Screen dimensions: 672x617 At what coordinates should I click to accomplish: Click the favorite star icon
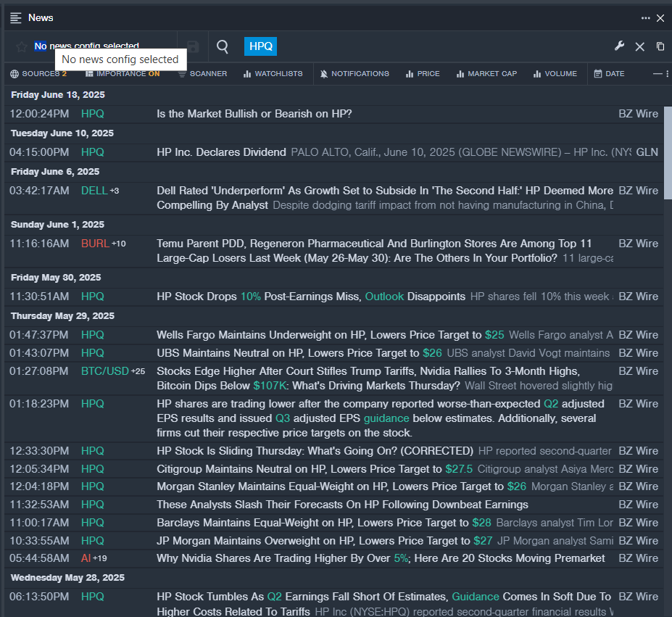[22, 46]
